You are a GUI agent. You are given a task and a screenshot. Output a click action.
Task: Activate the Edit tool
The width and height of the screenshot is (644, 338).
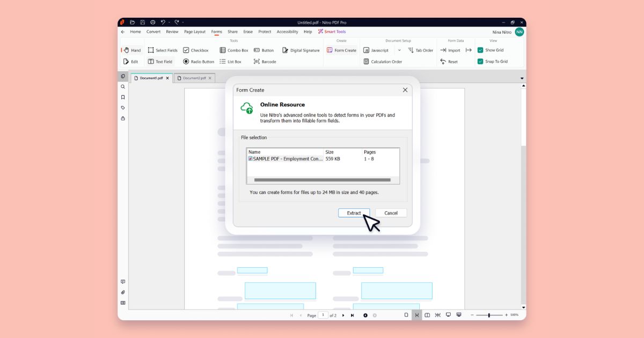131,62
